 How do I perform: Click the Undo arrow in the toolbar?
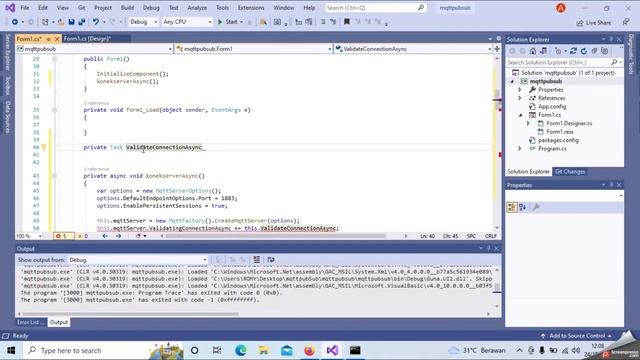(96, 22)
